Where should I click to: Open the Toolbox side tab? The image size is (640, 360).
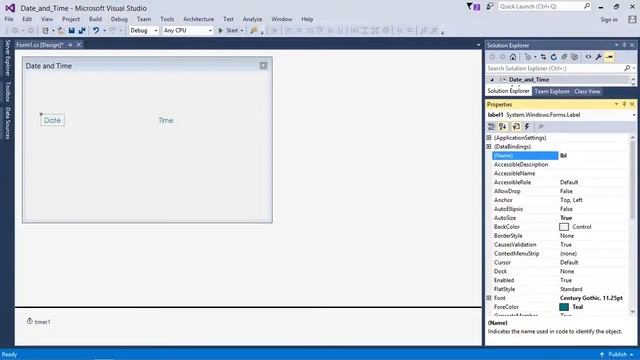(x=7, y=91)
